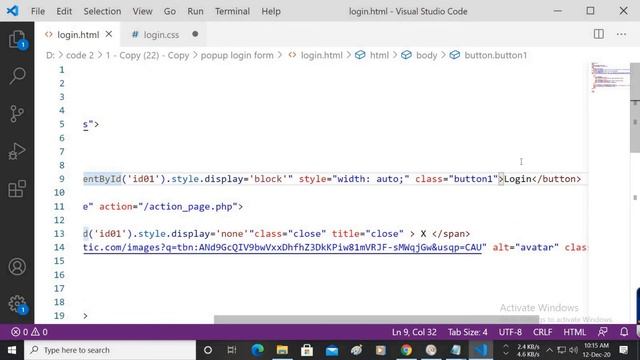Screen dimensions: 640x360
Task: Open the Help menu
Action: tap(271, 11)
